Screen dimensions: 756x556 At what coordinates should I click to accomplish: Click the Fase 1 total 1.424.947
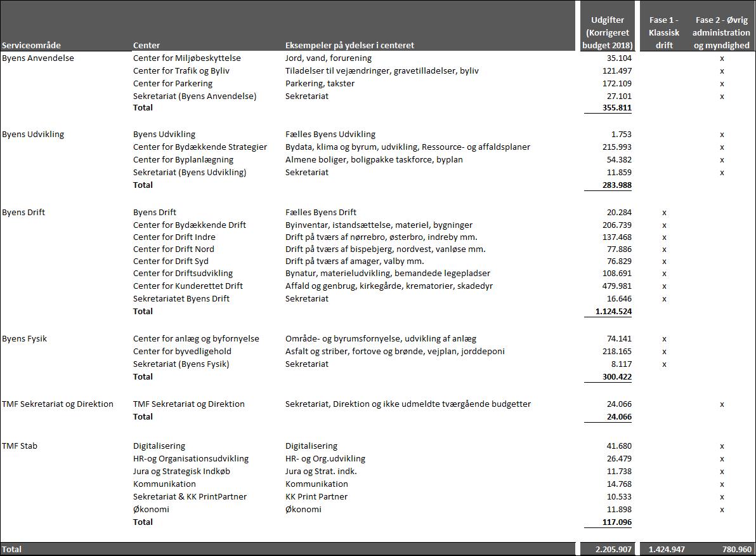pyautogui.click(x=667, y=549)
